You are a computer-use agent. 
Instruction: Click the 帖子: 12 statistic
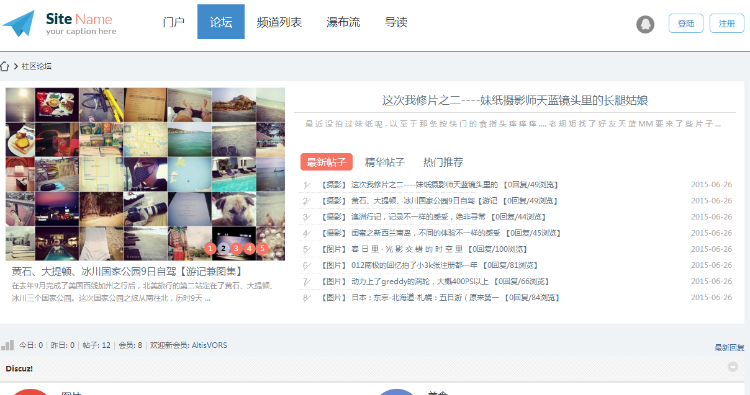click(96, 345)
